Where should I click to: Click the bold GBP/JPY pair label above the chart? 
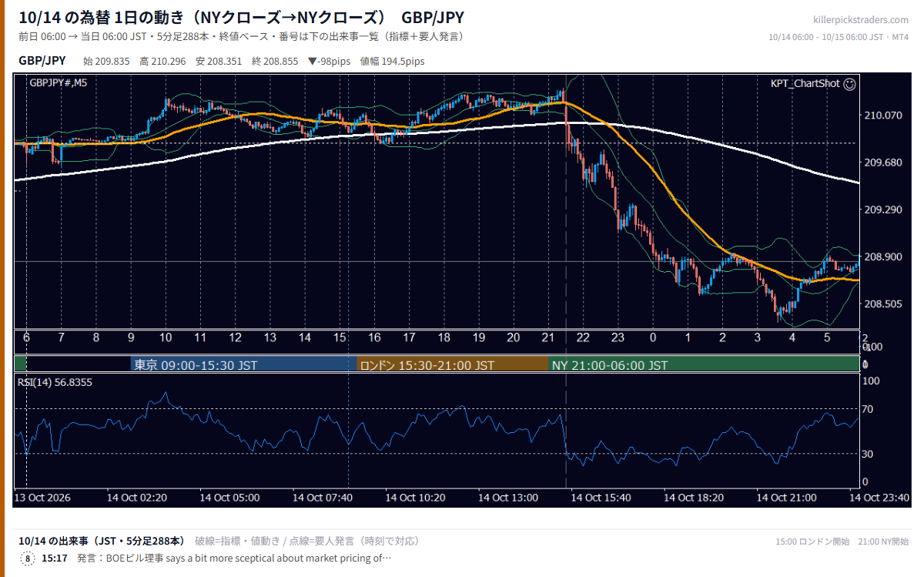pos(42,60)
